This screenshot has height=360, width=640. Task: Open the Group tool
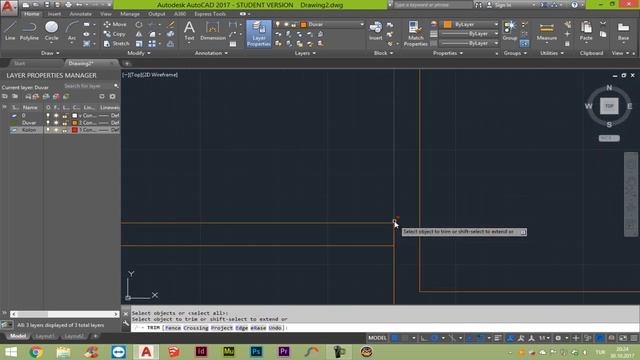(509, 31)
